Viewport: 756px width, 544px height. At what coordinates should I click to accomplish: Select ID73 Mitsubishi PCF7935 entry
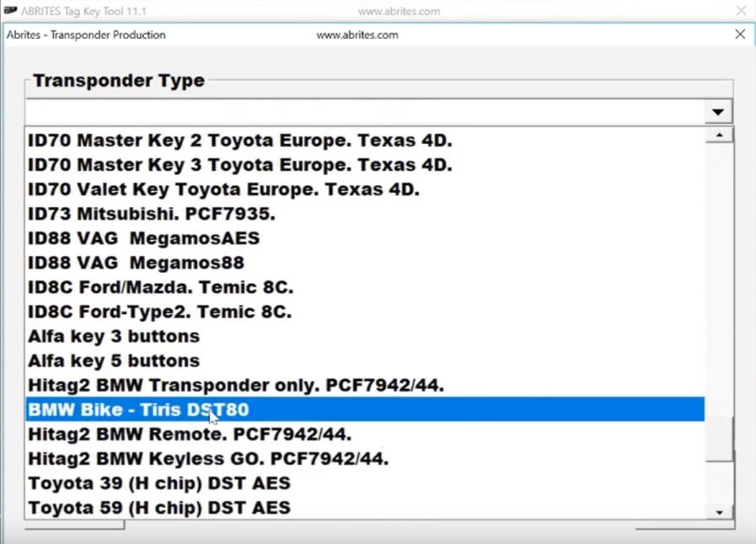[x=152, y=214]
